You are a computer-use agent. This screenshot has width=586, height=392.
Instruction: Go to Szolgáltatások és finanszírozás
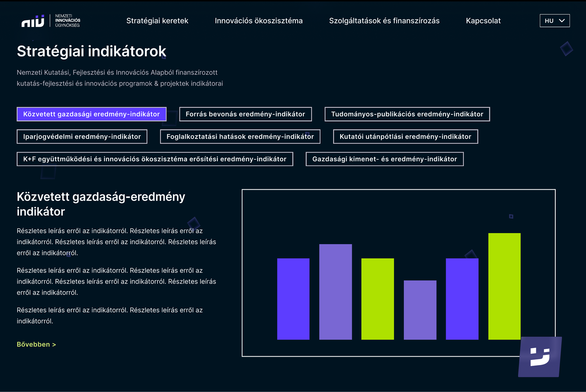(384, 21)
